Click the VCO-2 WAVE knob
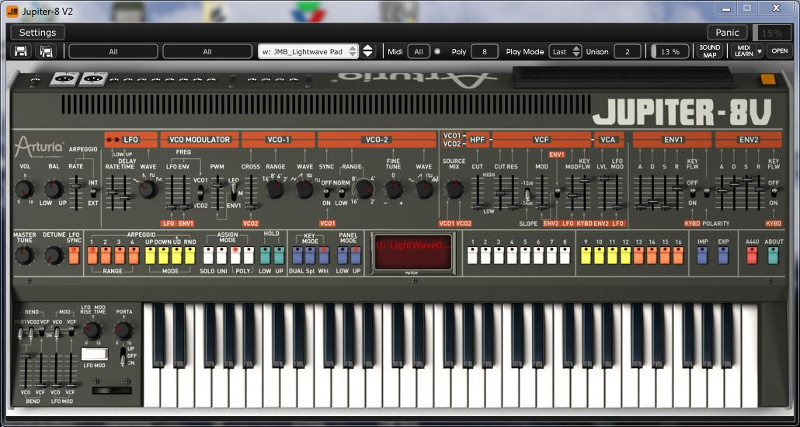 click(424, 189)
